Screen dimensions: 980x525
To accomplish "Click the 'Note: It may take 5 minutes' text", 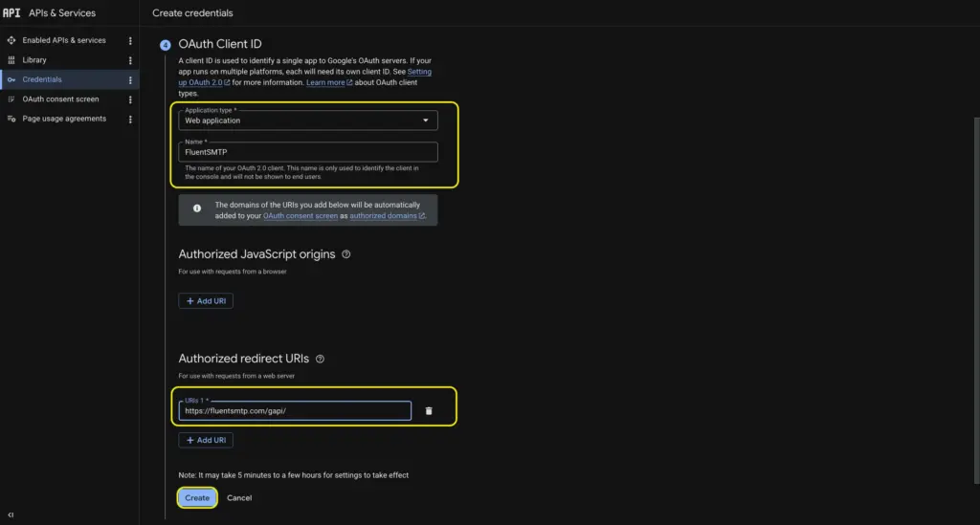I will click(x=293, y=475).
